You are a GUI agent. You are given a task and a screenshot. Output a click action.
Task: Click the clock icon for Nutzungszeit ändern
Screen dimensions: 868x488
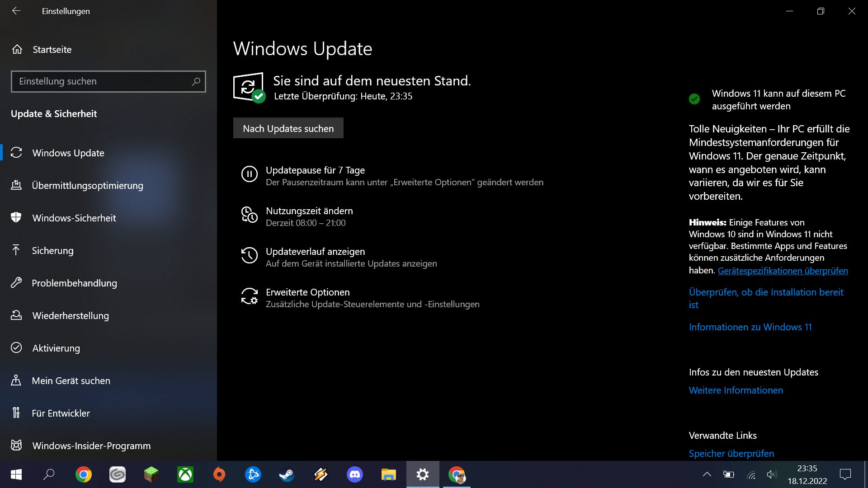coord(250,215)
